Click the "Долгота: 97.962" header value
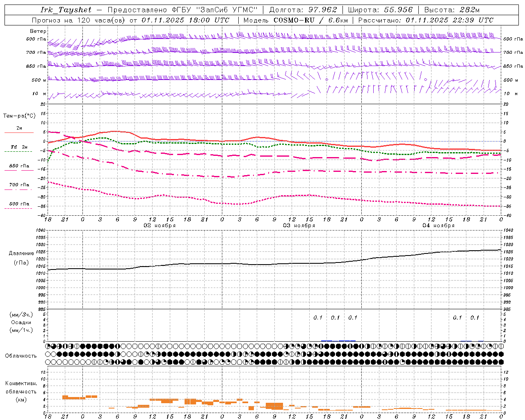 pyautogui.click(x=303, y=10)
